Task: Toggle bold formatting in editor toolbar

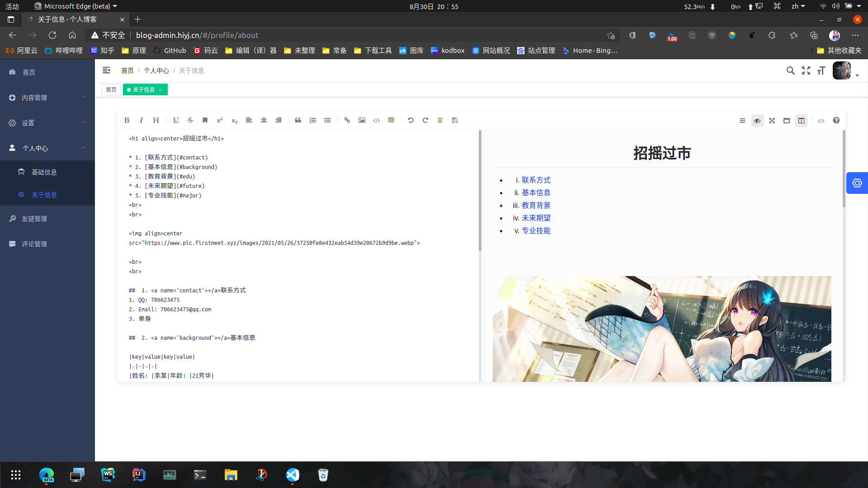Action: pyautogui.click(x=127, y=120)
